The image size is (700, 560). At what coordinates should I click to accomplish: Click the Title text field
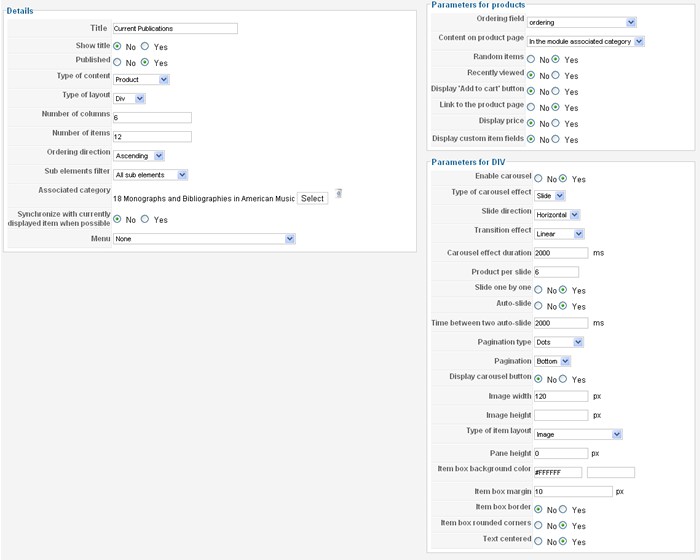coord(175,28)
